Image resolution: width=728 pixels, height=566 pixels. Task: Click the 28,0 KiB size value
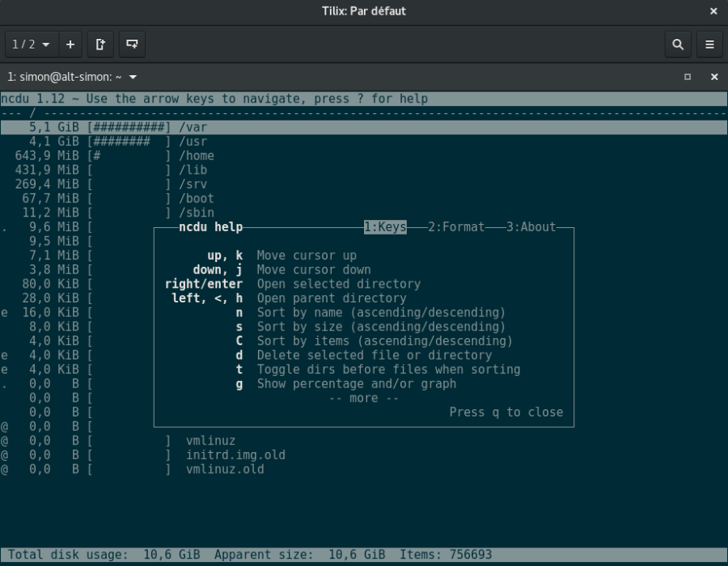tap(51, 298)
